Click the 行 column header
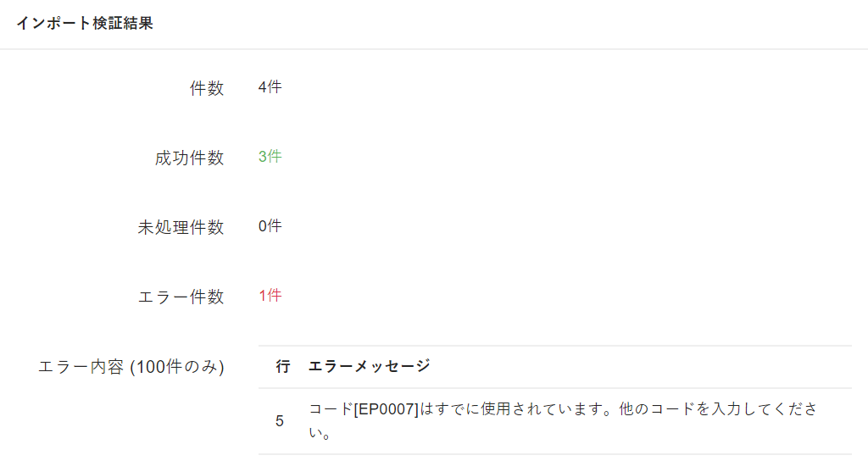Screen dimensions: 868x472 (283, 366)
